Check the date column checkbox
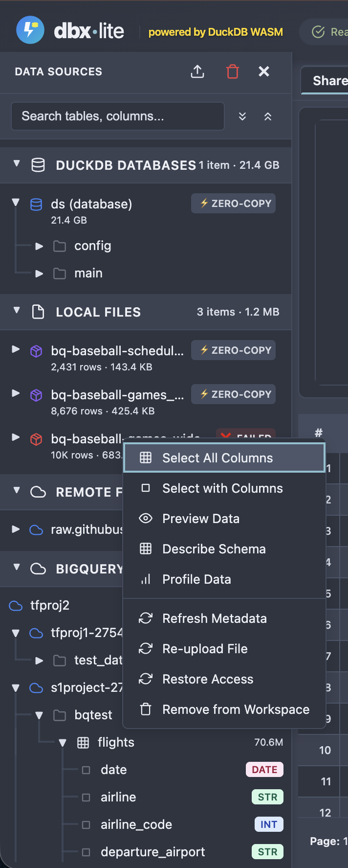This screenshot has height=868, width=348. click(x=86, y=770)
